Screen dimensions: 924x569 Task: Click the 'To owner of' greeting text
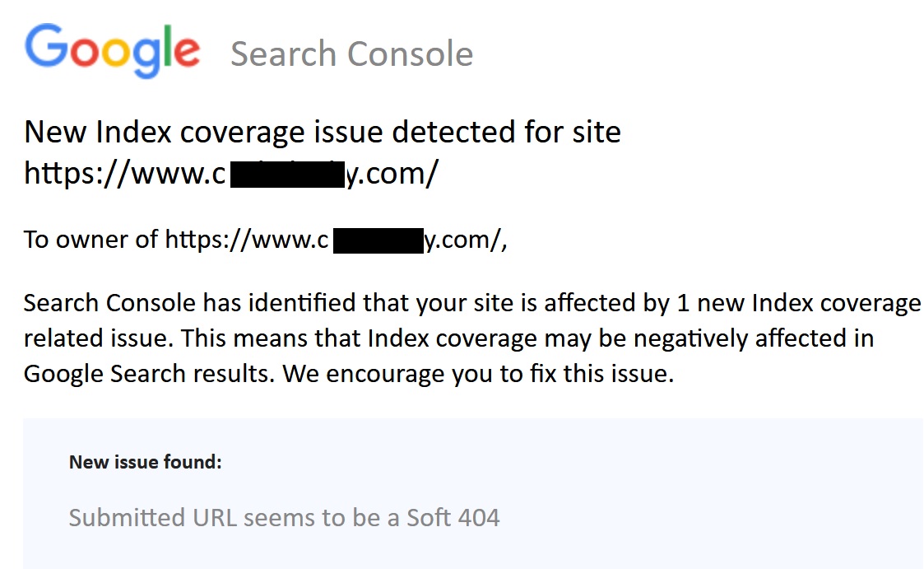[91, 240]
